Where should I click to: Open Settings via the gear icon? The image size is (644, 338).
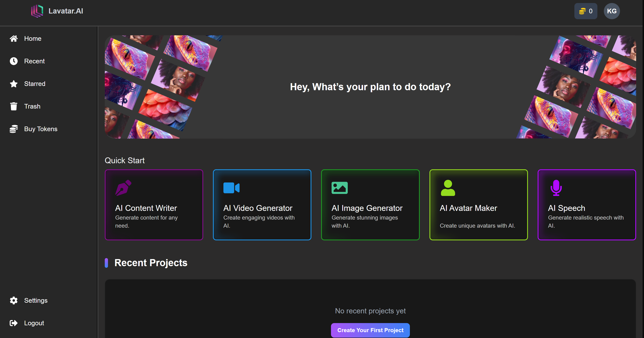[14, 300]
